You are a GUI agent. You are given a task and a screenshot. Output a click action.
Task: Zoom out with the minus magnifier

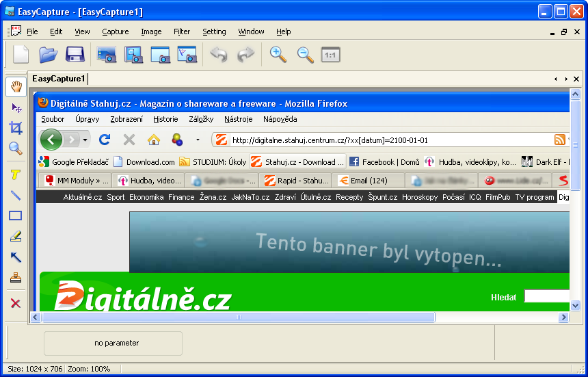305,54
